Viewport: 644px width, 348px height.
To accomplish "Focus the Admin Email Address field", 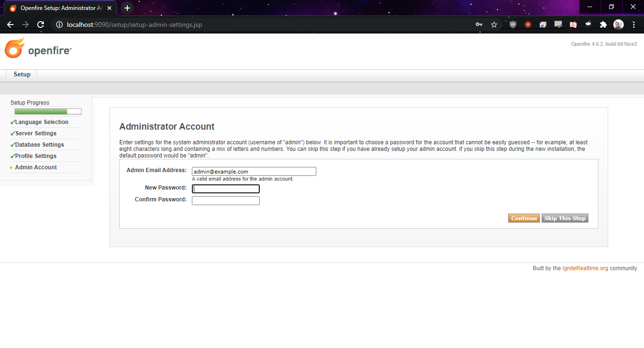I will pyautogui.click(x=254, y=172).
